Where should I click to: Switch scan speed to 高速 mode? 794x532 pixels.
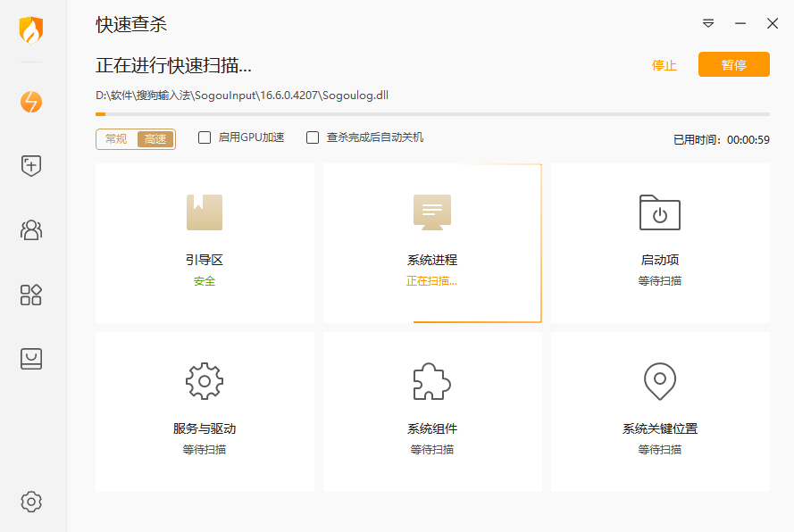click(155, 139)
